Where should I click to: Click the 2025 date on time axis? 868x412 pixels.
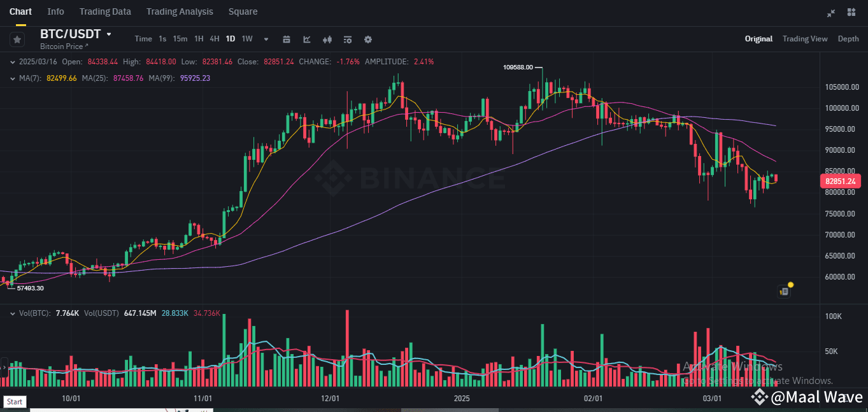(462, 398)
